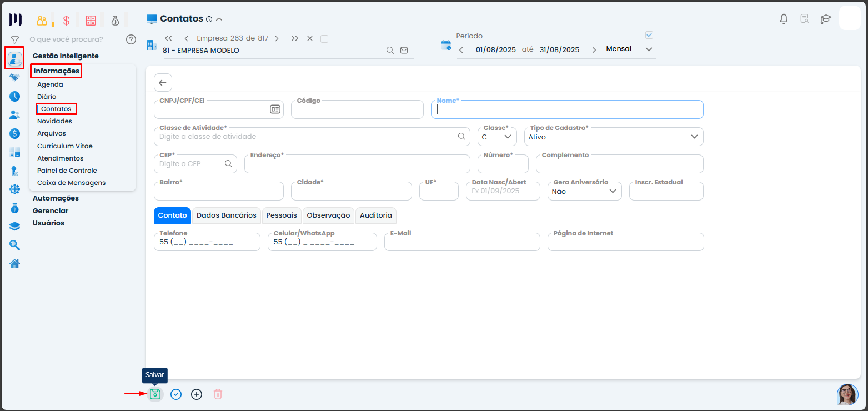Open the Gera Aniversário dropdown
868x411 pixels.
(586, 191)
